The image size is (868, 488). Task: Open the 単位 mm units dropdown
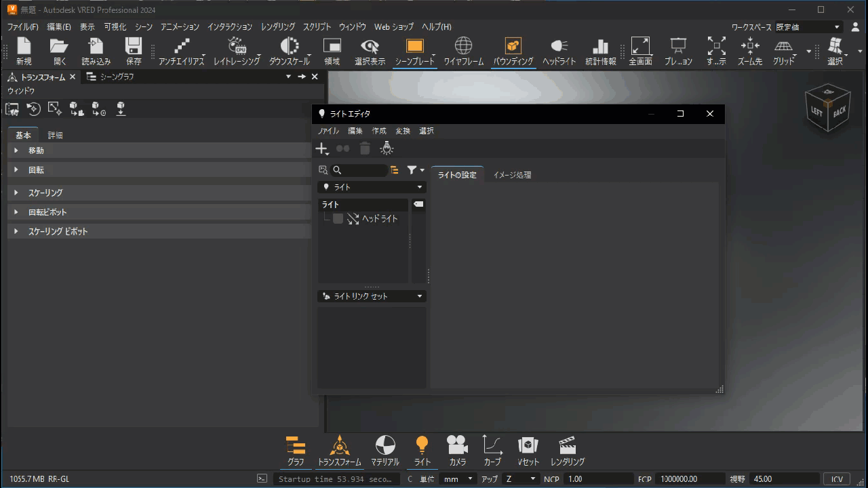coord(458,479)
